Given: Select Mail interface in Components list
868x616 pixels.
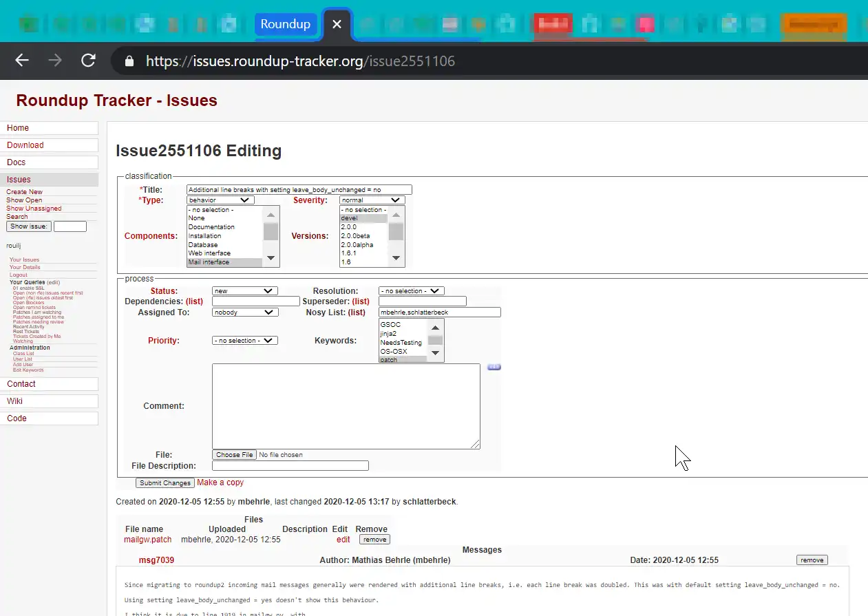Looking at the screenshot, I should (224, 262).
